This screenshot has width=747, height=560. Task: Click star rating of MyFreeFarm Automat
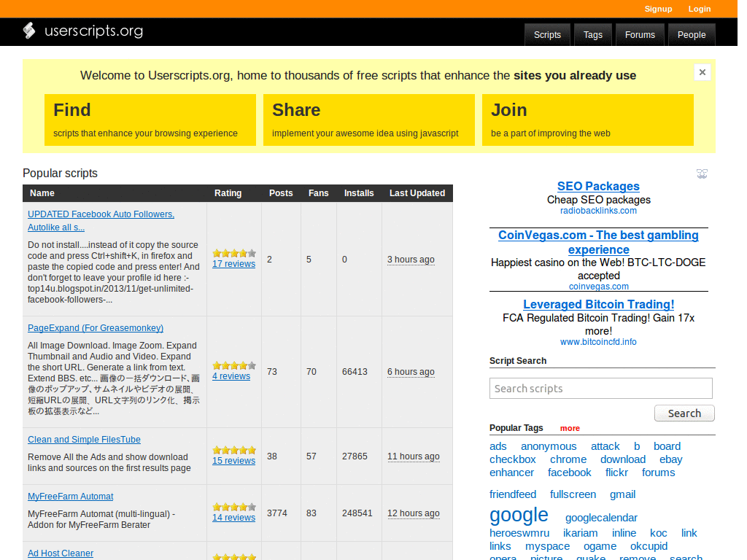click(x=234, y=507)
